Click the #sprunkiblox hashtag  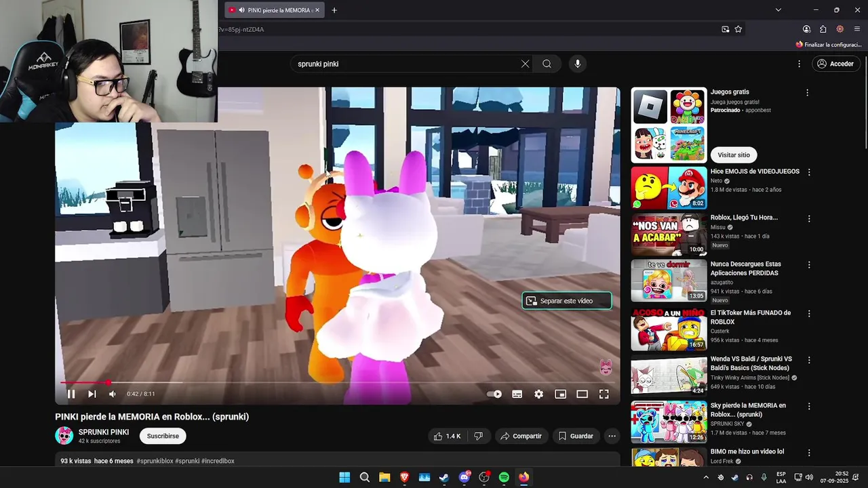(155, 461)
